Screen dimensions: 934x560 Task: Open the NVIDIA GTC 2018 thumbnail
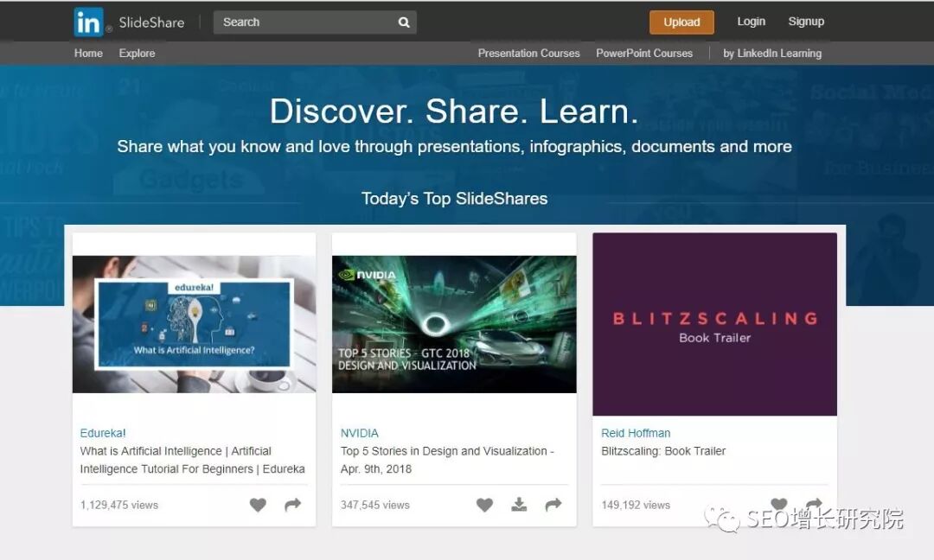[x=454, y=324]
